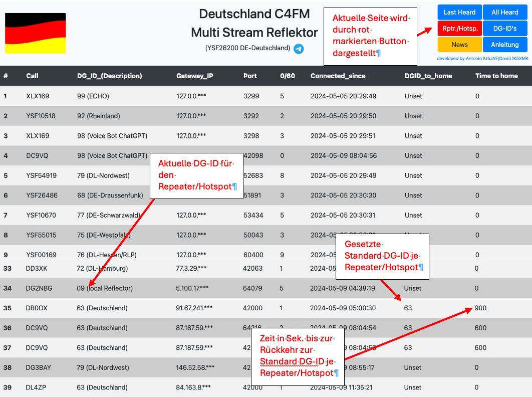
Task: Click port value 60400
Action: 253,255
